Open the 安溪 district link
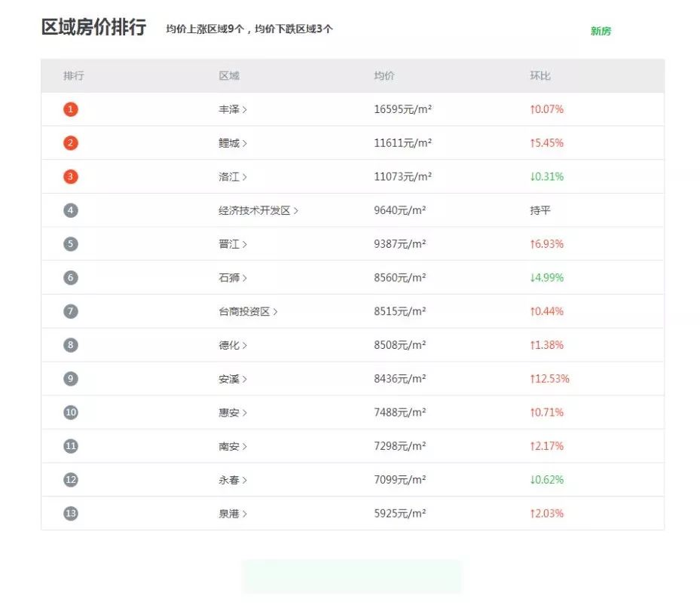The image size is (700, 608). point(229,379)
